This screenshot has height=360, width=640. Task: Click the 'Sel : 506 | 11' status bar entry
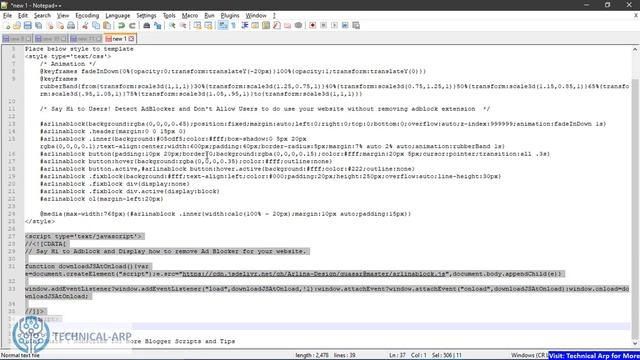click(x=447, y=356)
